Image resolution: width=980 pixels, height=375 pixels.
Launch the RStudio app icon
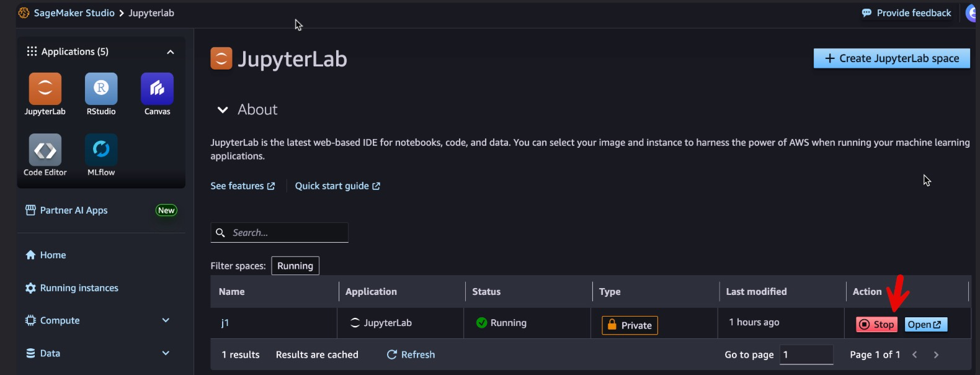coord(101,89)
